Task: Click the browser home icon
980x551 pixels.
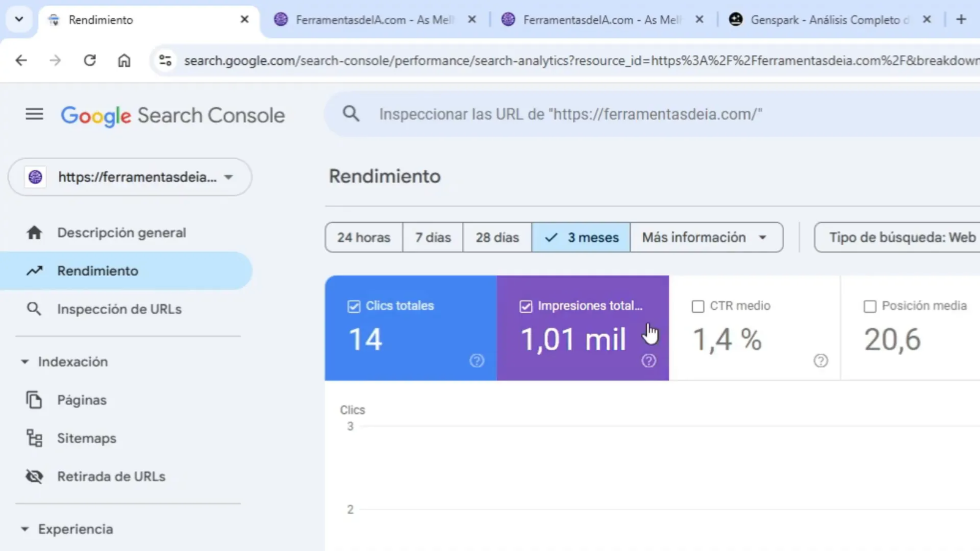Action: (124, 60)
